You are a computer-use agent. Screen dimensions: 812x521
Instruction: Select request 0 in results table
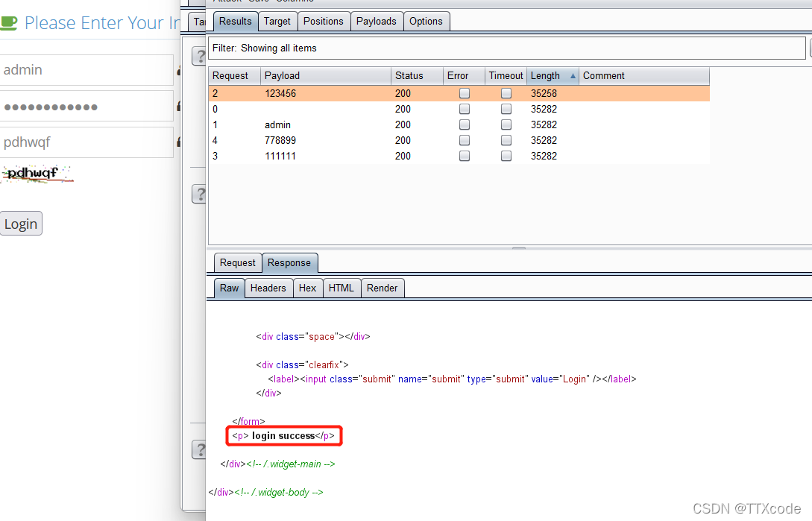(459, 109)
